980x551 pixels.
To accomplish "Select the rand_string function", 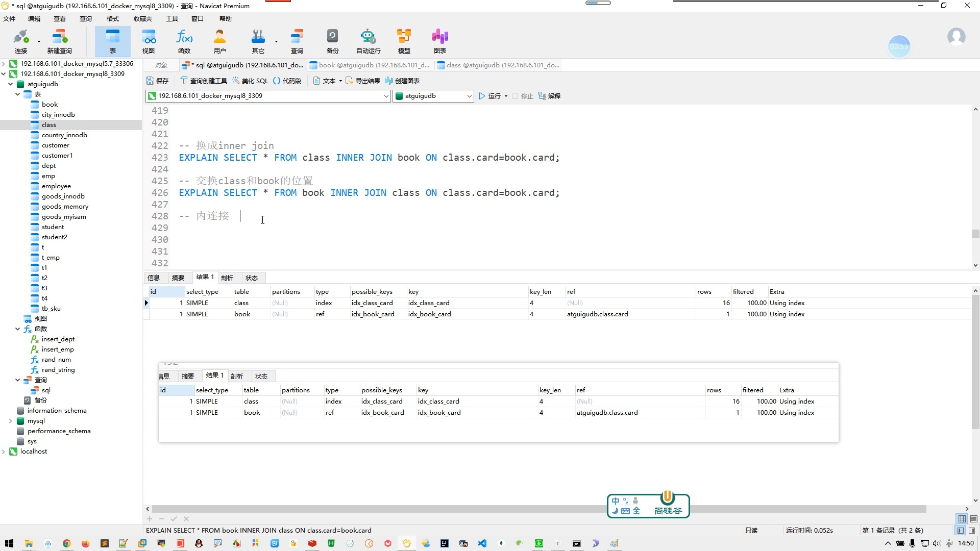I will tap(58, 370).
